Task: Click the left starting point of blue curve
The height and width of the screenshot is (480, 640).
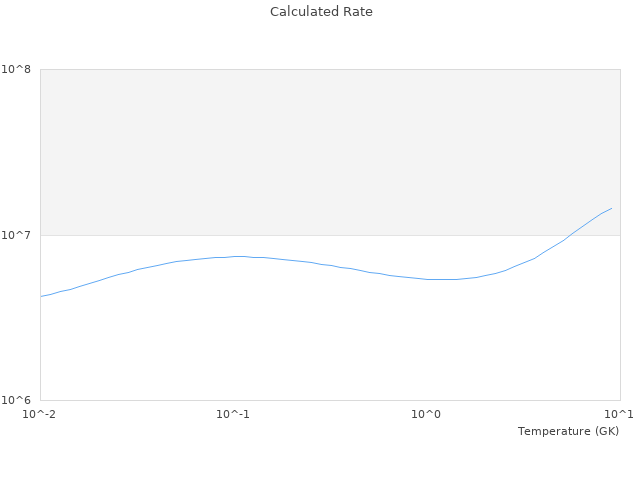Action: point(41,296)
